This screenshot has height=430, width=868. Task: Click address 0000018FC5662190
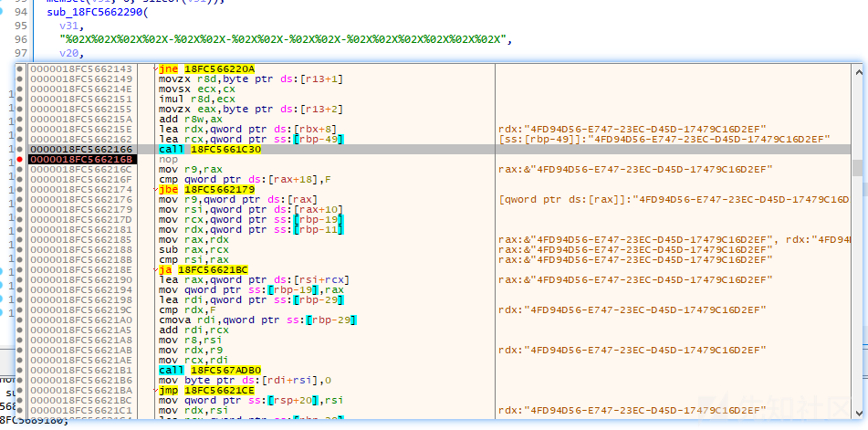pos(81,280)
